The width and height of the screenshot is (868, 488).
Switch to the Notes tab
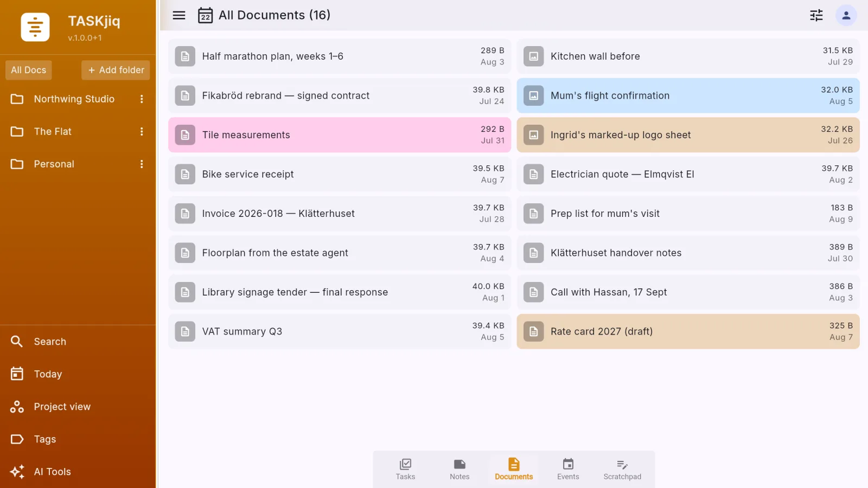tap(459, 470)
